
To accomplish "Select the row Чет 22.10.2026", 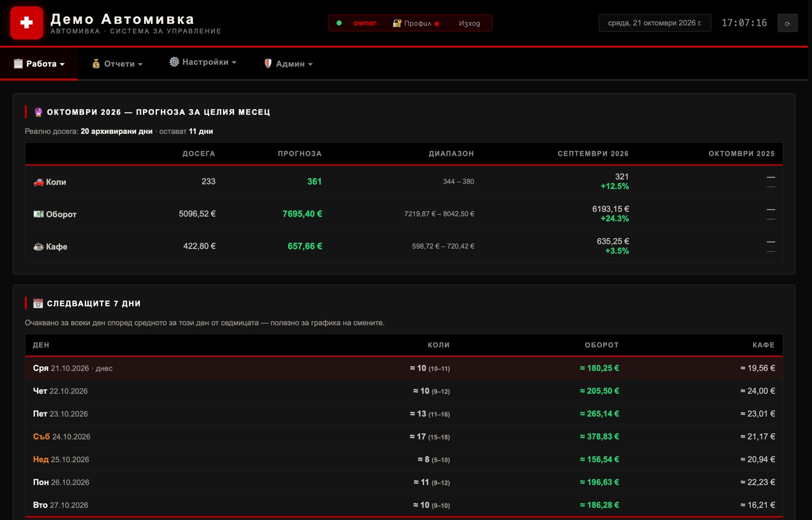I will pyautogui.click(x=404, y=391).
